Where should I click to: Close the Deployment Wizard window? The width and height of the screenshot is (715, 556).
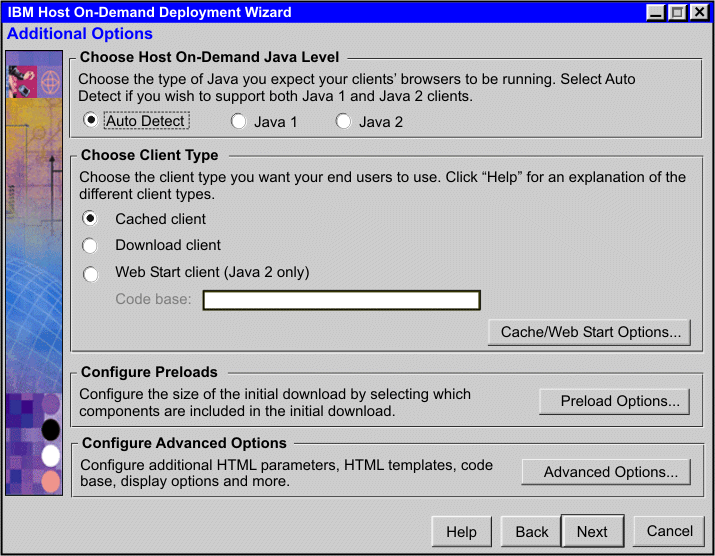(x=699, y=12)
